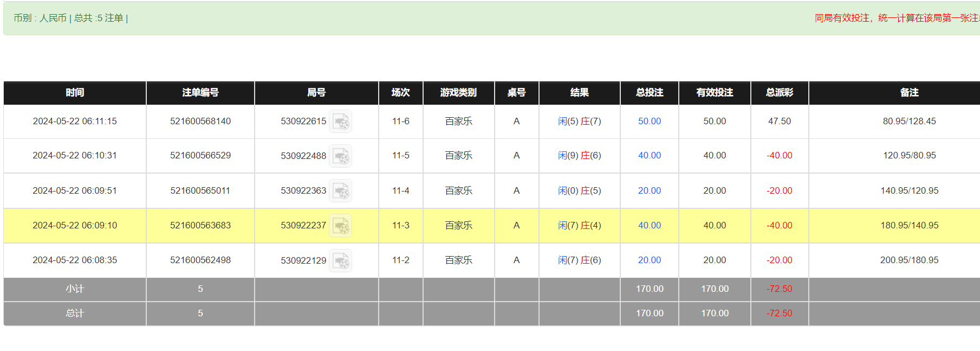Click 20.00 total bet link in round 11-4
980x351 pixels.
pyautogui.click(x=649, y=191)
